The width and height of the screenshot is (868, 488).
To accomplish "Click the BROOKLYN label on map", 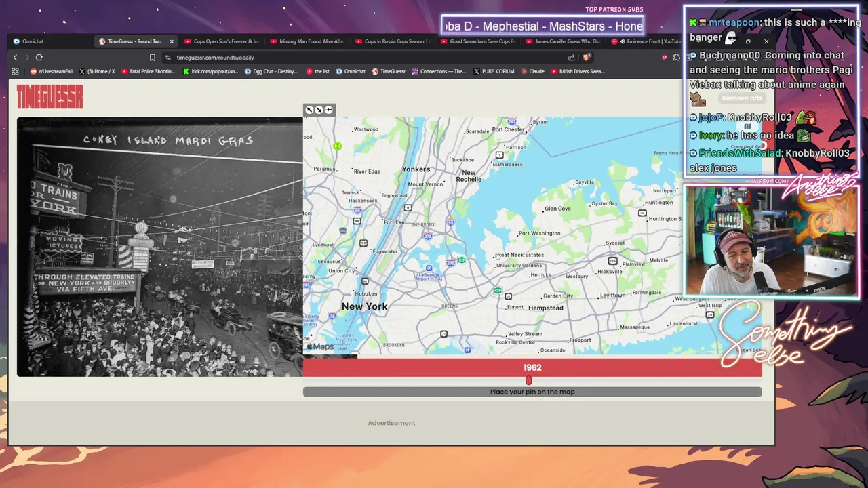I will 394,345.
